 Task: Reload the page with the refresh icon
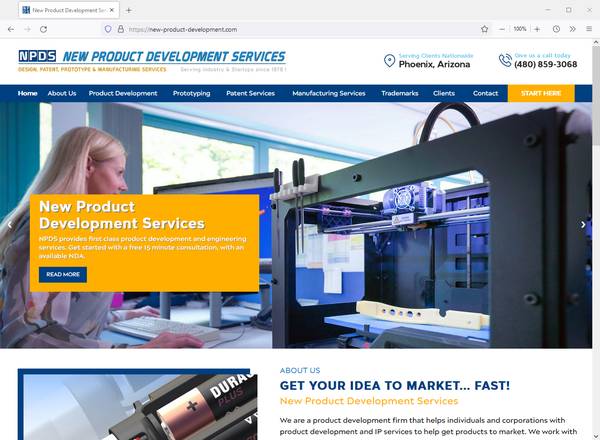[x=43, y=29]
